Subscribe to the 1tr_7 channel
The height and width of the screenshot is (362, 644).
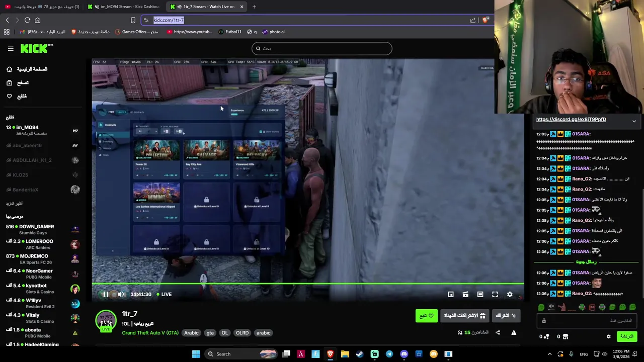(x=506, y=316)
